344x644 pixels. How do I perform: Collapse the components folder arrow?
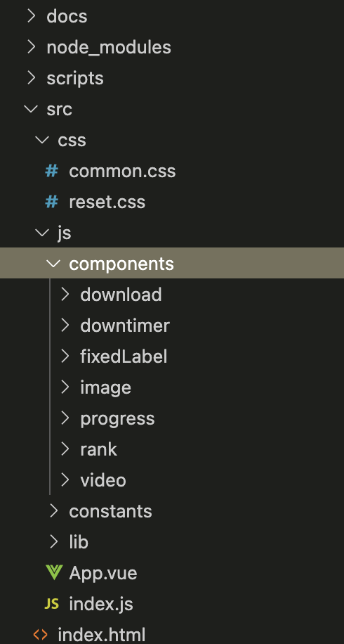(x=54, y=263)
